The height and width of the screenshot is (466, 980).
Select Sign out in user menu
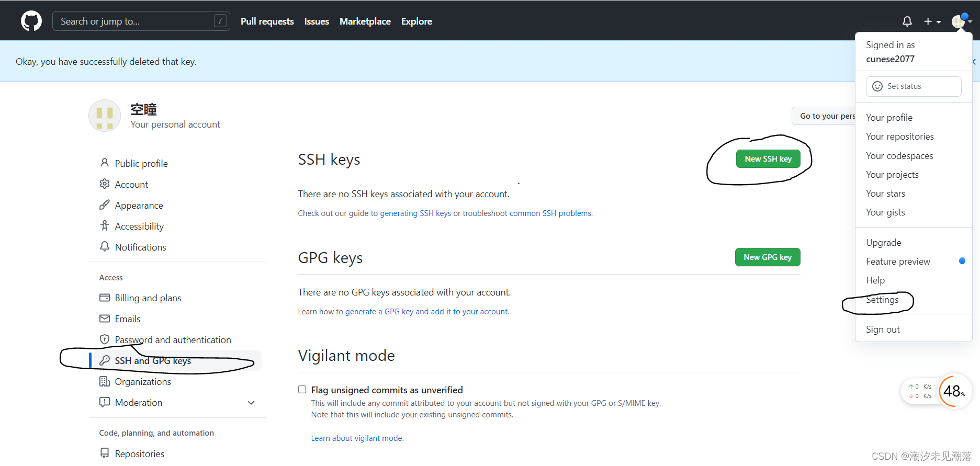pos(883,329)
